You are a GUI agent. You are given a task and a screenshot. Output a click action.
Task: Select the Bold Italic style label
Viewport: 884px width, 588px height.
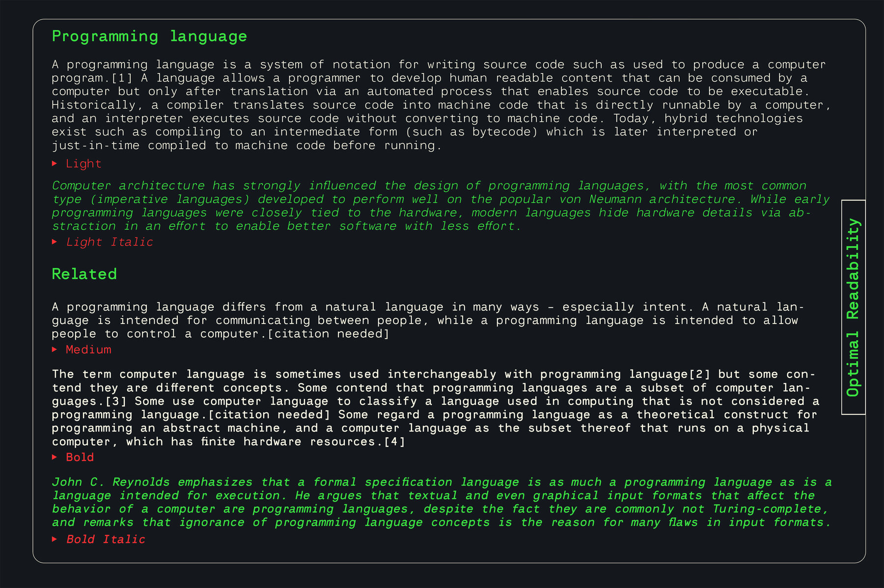tap(106, 539)
